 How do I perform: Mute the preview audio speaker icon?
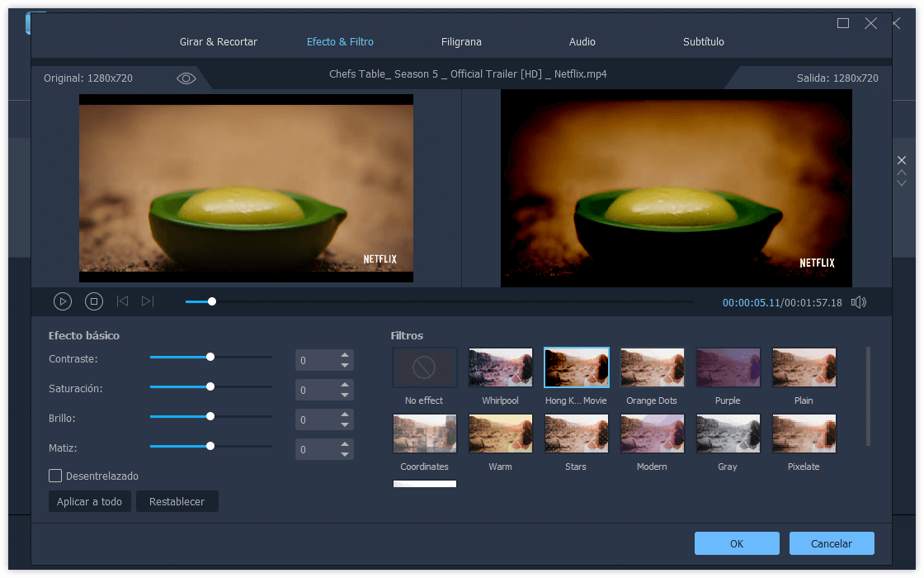pyautogui.click(x=859, y=302)
